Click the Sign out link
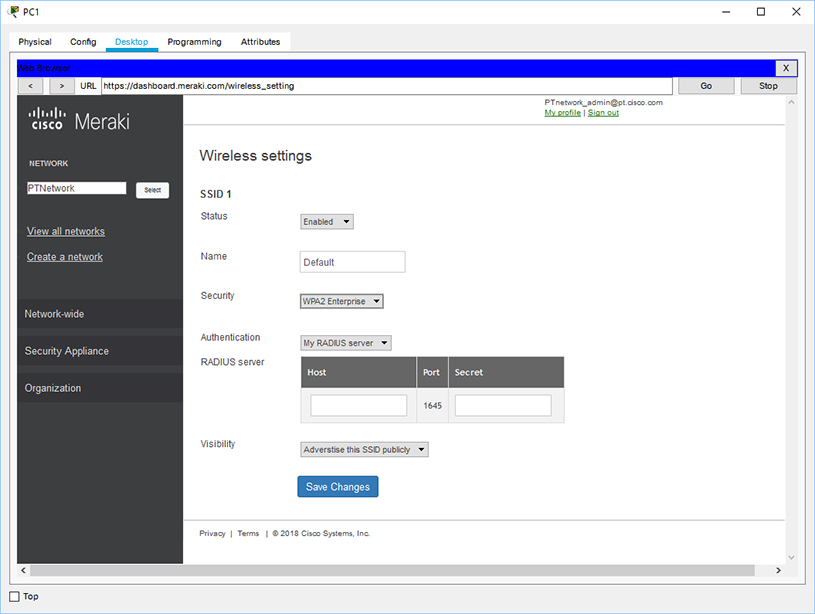Image resolution: width=815 pixels, height=614 pixels. [x=603, y=113]
